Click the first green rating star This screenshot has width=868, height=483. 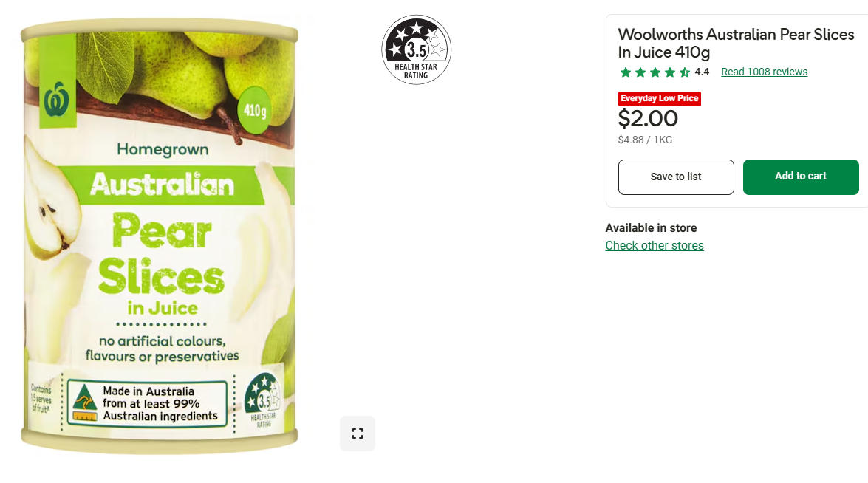click(x=626, y=72)
